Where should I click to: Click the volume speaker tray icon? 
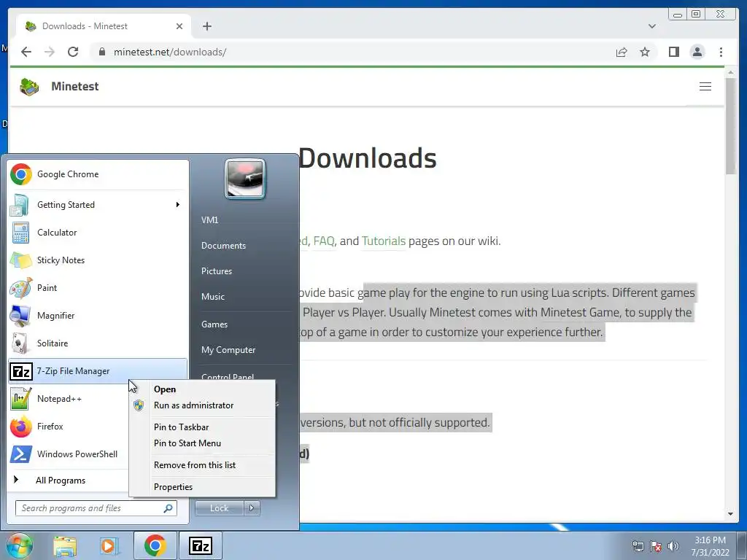click(x=673, y=546)
